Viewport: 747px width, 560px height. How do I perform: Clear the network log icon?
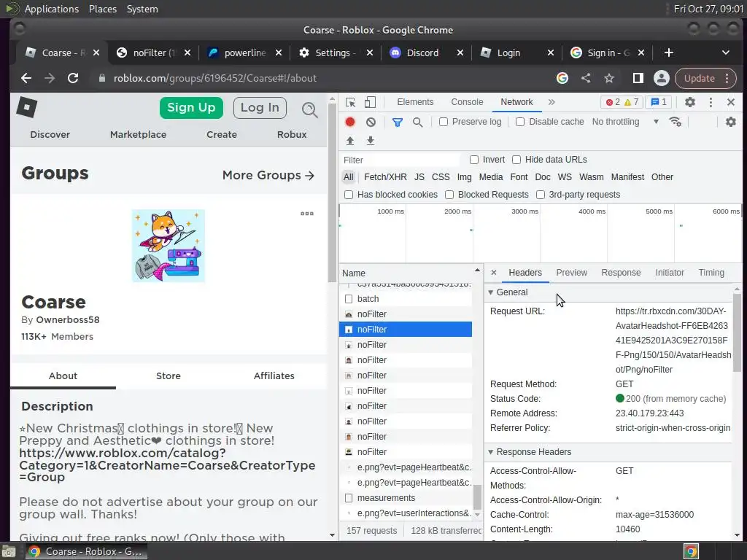371,122
